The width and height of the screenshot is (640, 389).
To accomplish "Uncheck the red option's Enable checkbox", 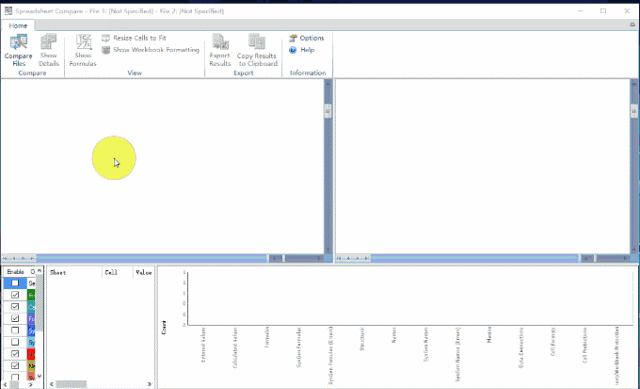I will tap(15, 353).
